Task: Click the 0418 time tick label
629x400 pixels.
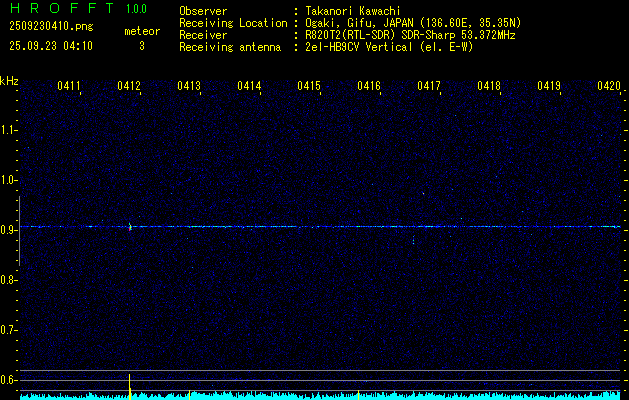Action: pyautogui.click(x=489, y=86)
